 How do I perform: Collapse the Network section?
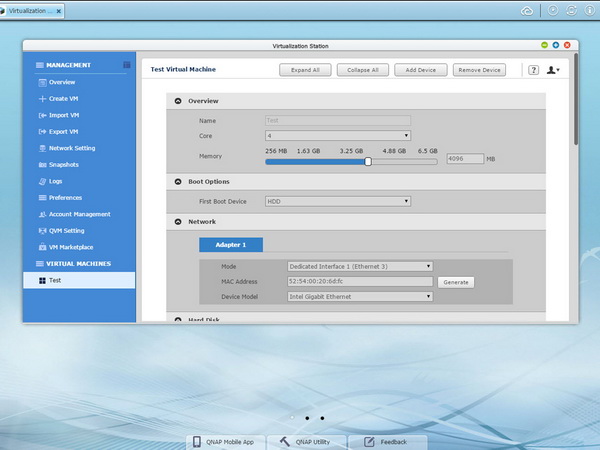coord(178,221)
